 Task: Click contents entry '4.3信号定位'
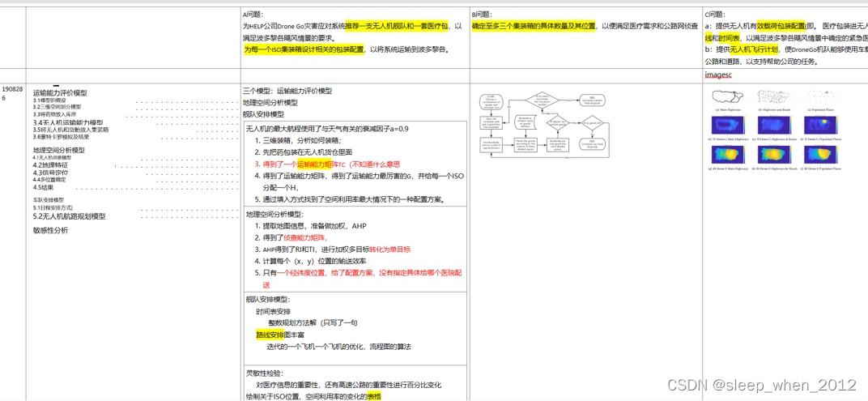[x=50, y=173]
